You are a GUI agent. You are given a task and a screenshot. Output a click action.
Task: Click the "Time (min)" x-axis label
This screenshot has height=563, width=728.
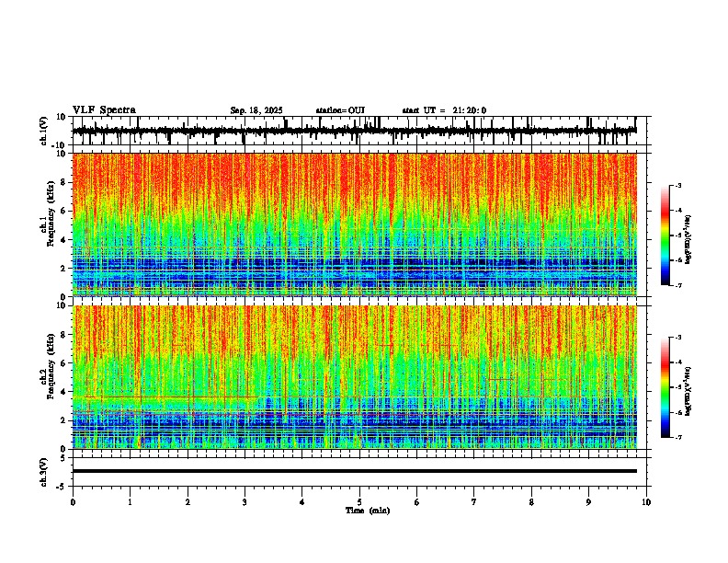[x=368, y=511]
